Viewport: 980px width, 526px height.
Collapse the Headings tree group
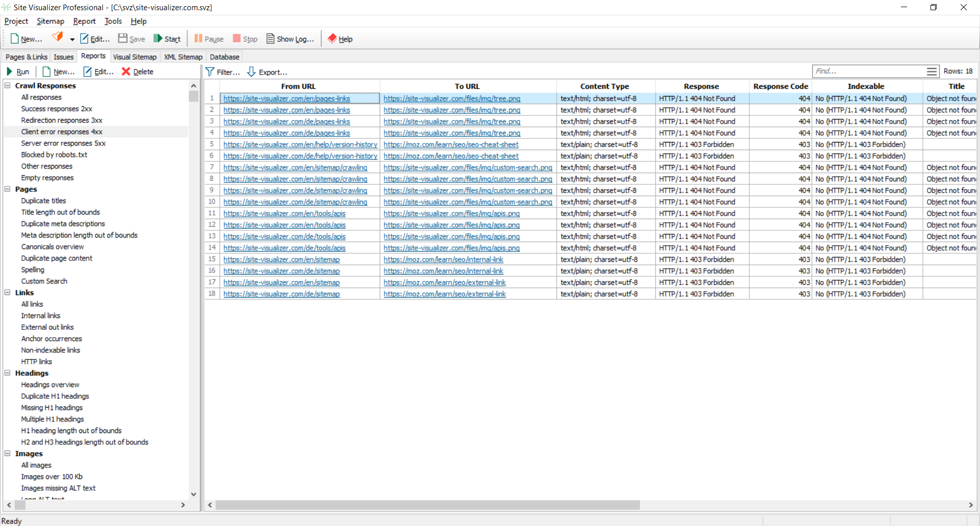click(8, 373)
